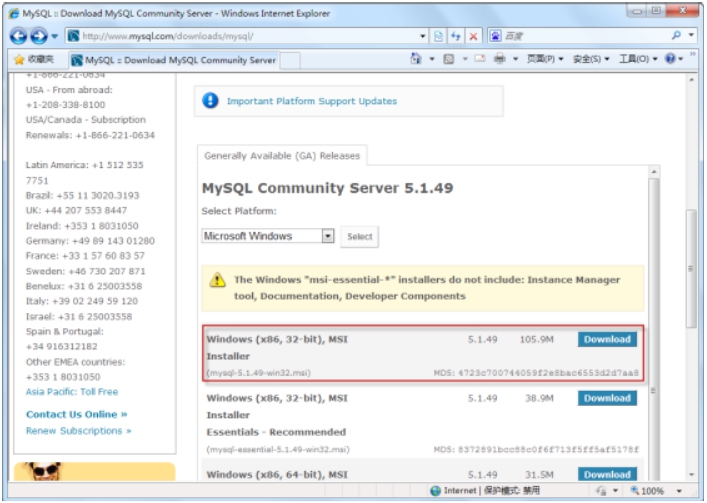Open the Tools (O) menu
This screenshot has width=707, height=503.
click(638, 59)
